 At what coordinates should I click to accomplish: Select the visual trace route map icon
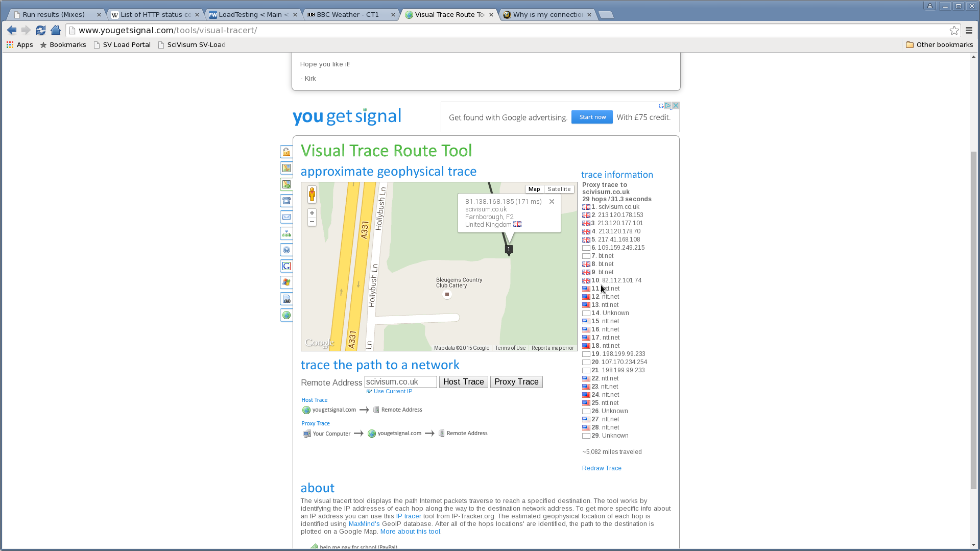(286, 184)
